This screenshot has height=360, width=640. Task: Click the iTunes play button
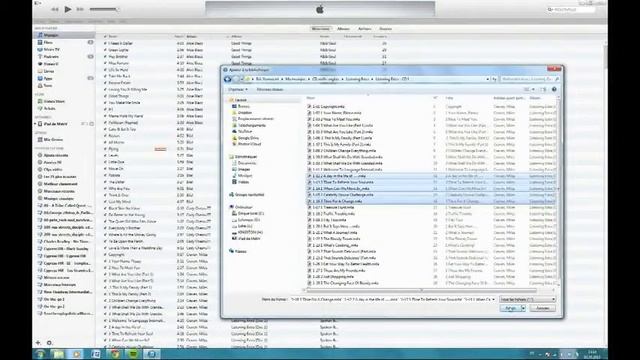[x=68, y=9]
